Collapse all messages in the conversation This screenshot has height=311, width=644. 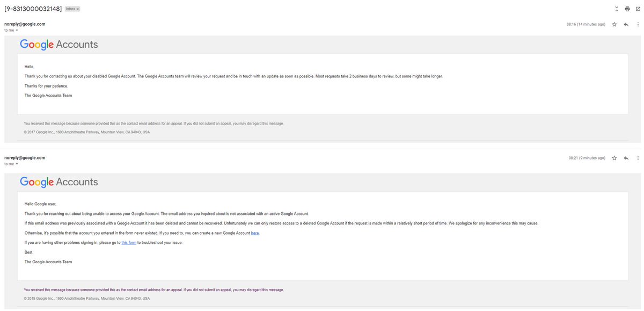click(616, 9)
